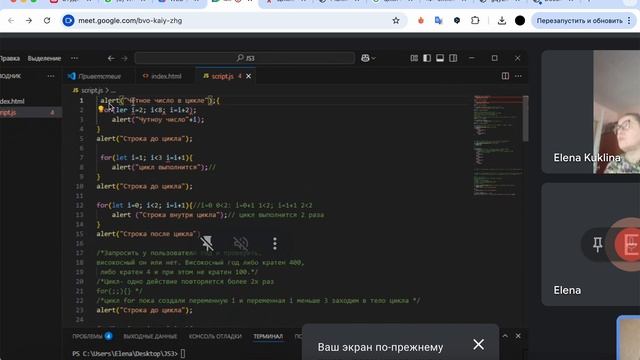
Task: Open the Google Translate extension icon
Action: pos(439,20)
